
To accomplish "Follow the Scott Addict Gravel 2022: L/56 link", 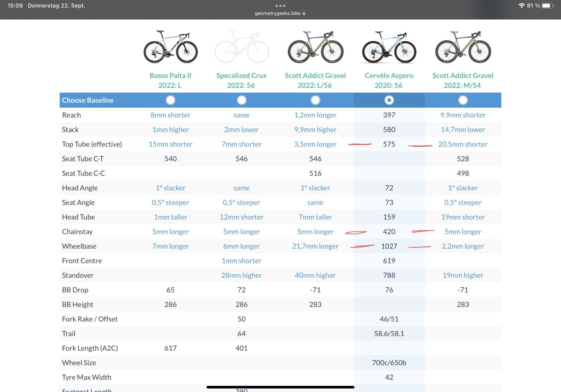I will [x=315, y=80].
